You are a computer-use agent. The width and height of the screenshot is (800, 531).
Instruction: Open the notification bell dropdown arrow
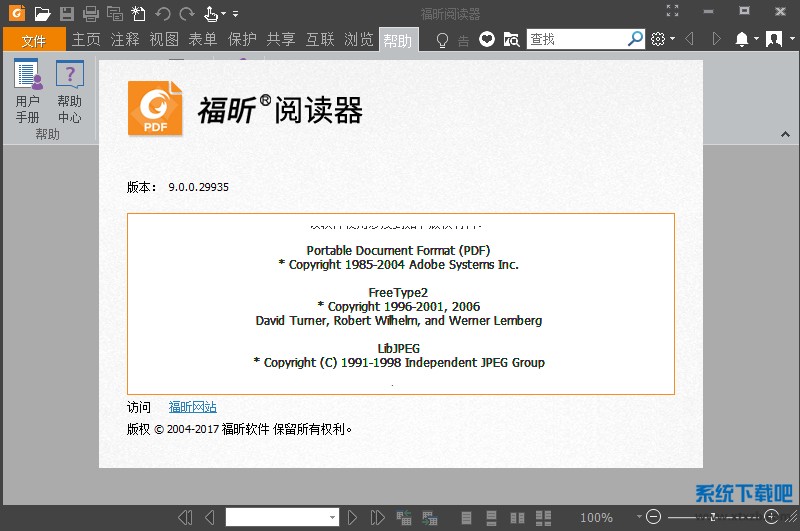(x=756, y=39)
